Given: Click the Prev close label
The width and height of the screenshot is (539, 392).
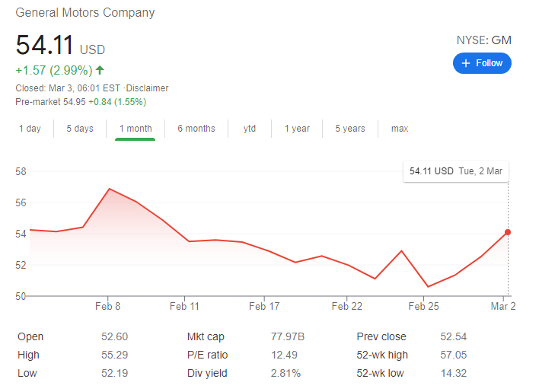Looking at the screenshot, I should (381, 336).
